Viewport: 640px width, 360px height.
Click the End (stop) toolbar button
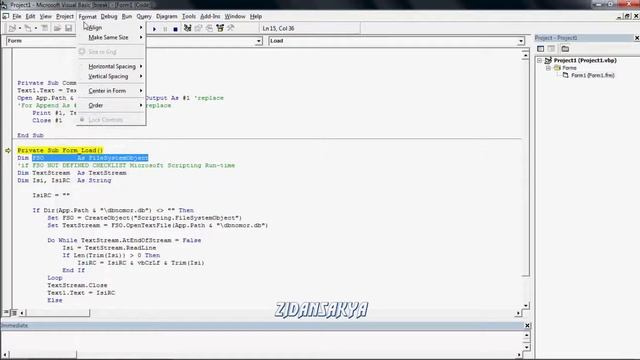click(x=176, y=29)
